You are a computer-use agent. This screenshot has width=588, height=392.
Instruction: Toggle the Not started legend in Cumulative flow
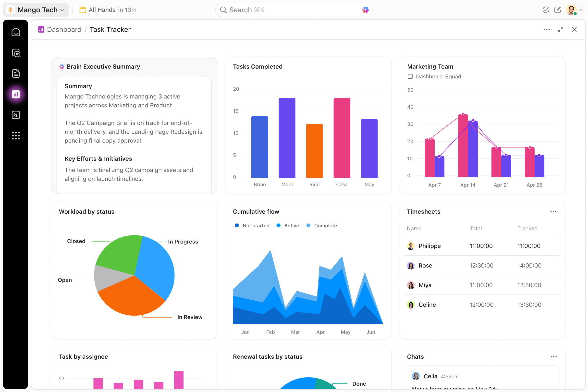pyautogui.click(x=252, y=225)
